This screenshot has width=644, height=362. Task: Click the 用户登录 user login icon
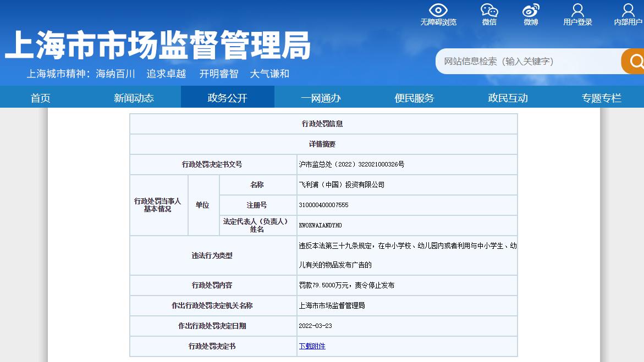click(x=577, y=10)
